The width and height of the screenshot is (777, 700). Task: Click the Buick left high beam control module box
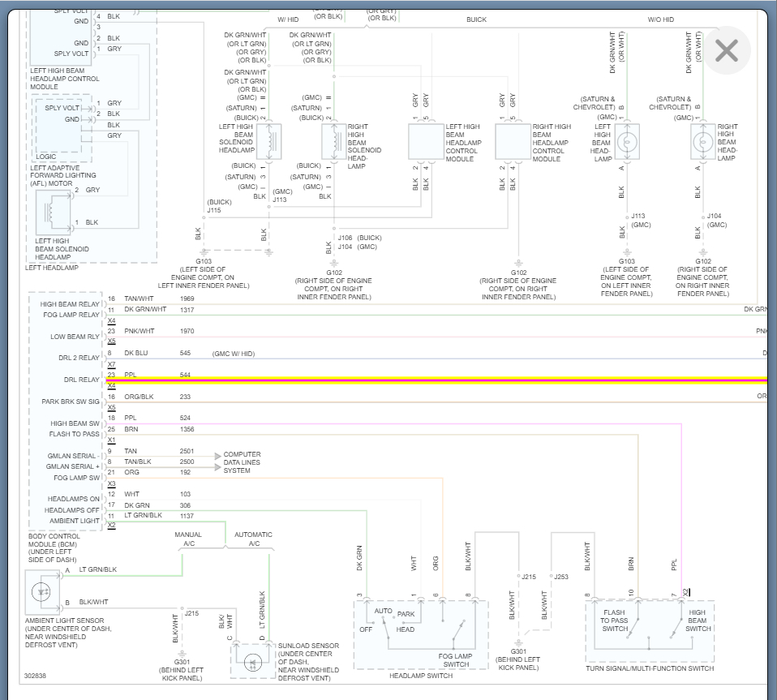(426, 142)
